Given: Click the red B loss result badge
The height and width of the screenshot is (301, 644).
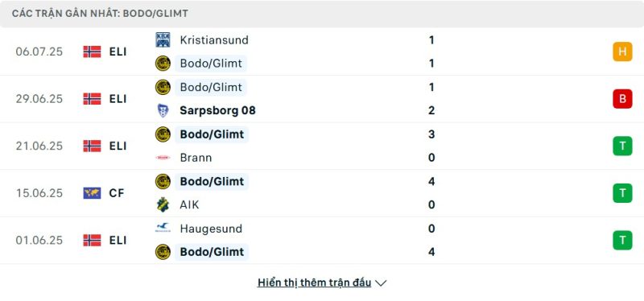Looking at the screenshot, I should point(622,98).
